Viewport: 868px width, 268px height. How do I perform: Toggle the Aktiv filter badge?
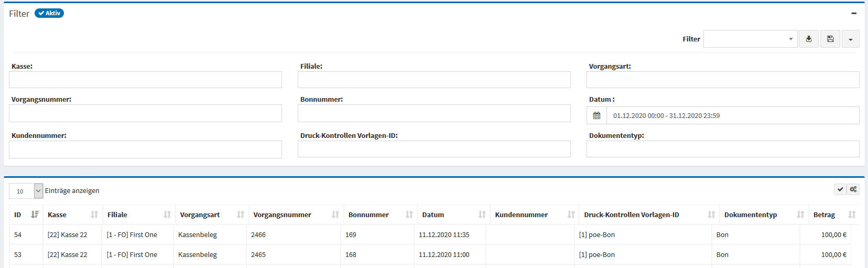(49, 13)
